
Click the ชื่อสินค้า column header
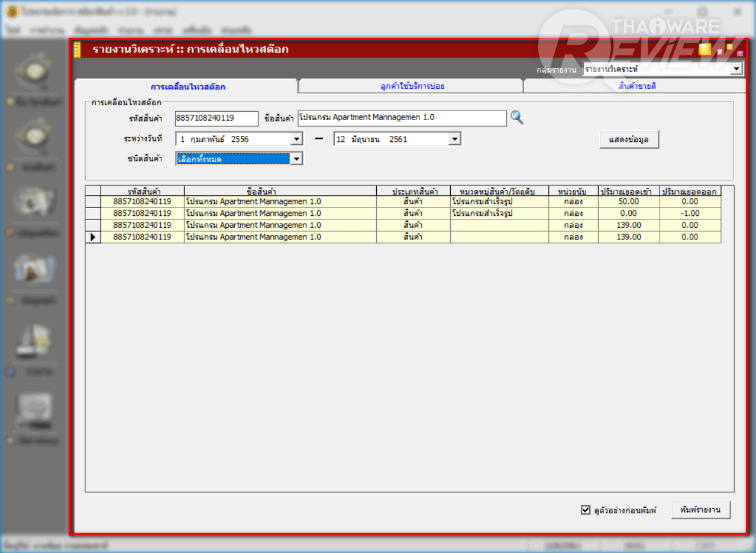click(280, 191)
